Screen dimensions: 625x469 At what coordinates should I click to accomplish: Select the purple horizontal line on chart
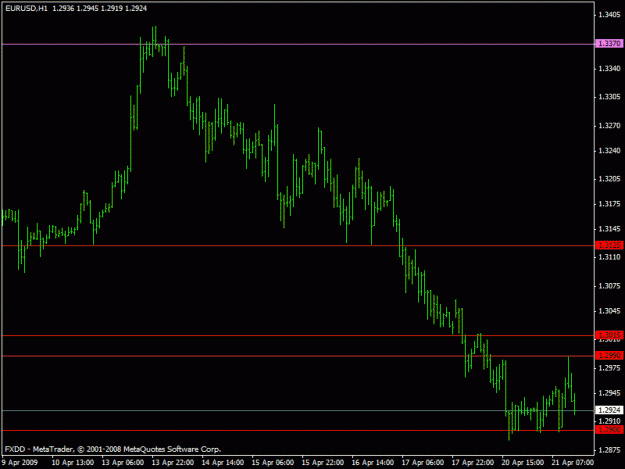[298, 44]
